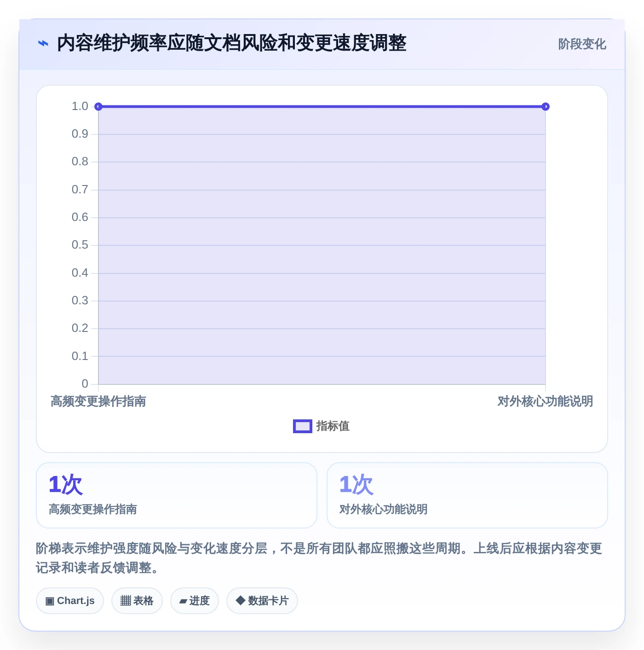Screen dimensions: 644x650
Task: Select the 进度 tag chip
Action: point(195,601)
